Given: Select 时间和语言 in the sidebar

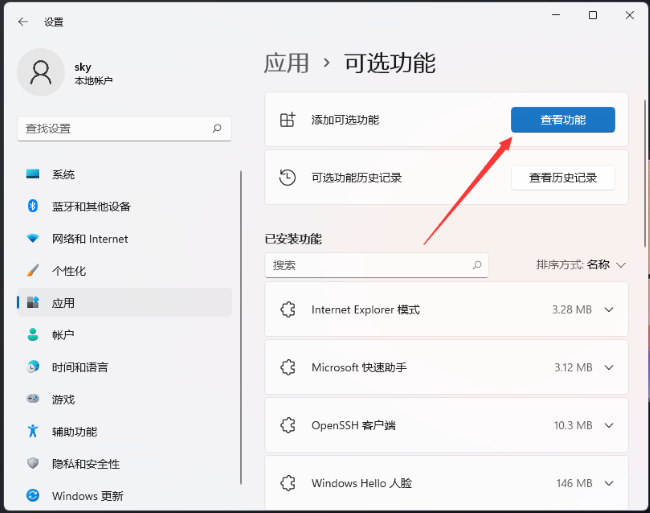Looking at the screenshot, I should pyautogui.click(x=124, y=367).
